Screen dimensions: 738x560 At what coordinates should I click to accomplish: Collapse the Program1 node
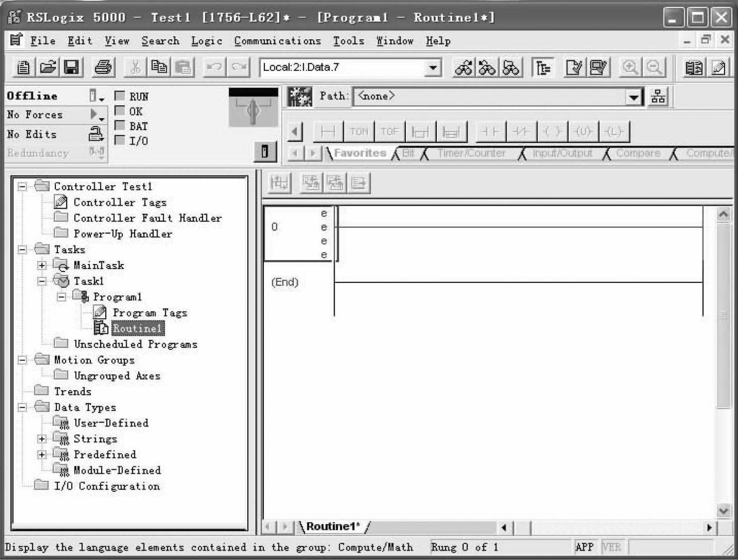coord(61,297)
